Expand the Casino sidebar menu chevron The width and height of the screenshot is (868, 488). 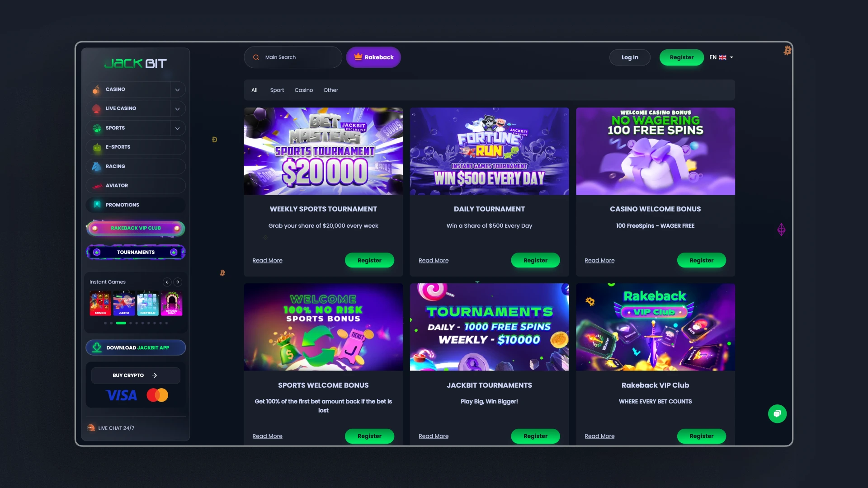pos(178,89)
